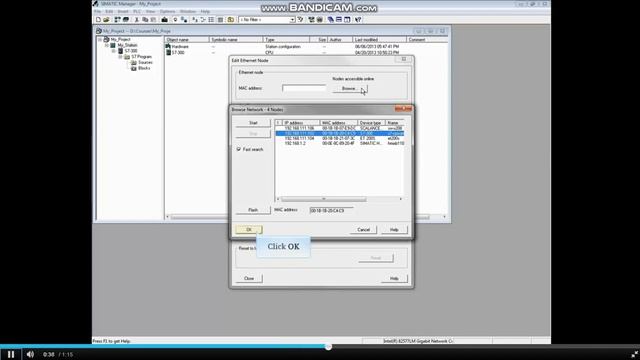Collapse the My_Station tree node
This screenshot has height=360, width=640.
tap(107, 45)
